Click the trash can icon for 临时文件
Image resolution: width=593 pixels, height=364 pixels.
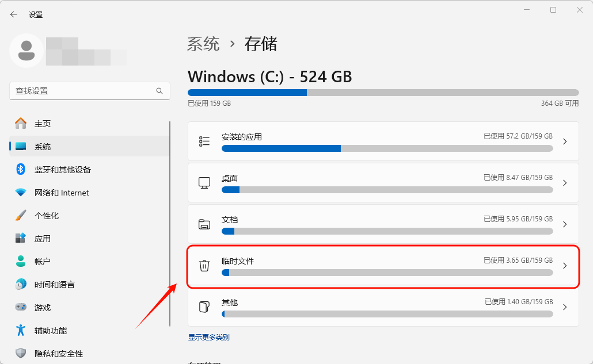tap(204, 266)
